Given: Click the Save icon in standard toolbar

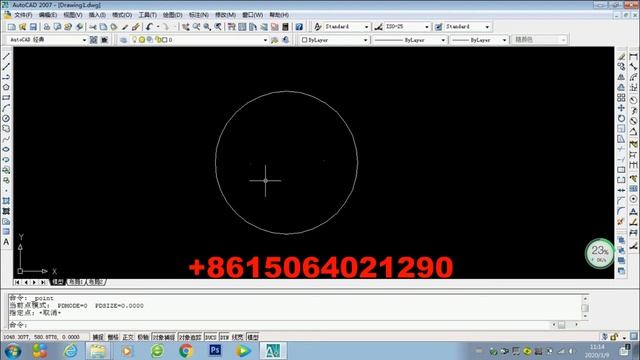Looking at the screenshot, I should [x=33, y=27].
